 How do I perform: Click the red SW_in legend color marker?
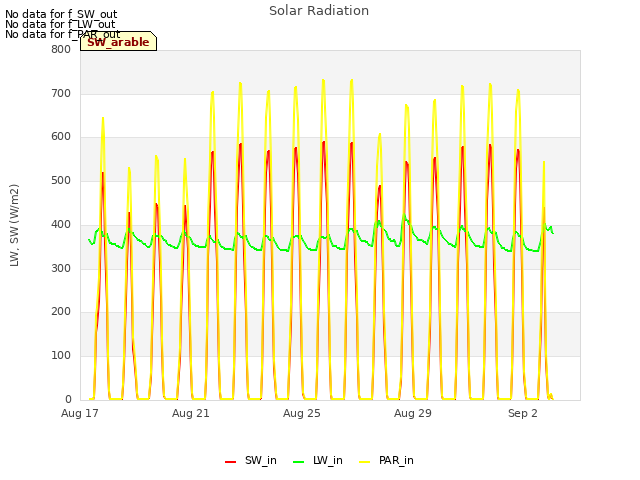231,462
